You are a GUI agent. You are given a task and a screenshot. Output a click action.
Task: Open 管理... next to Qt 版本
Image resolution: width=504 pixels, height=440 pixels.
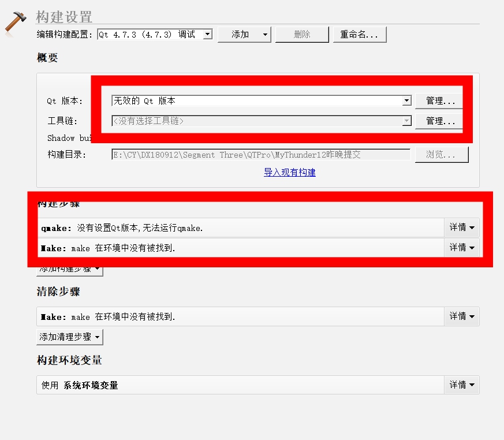438,100
